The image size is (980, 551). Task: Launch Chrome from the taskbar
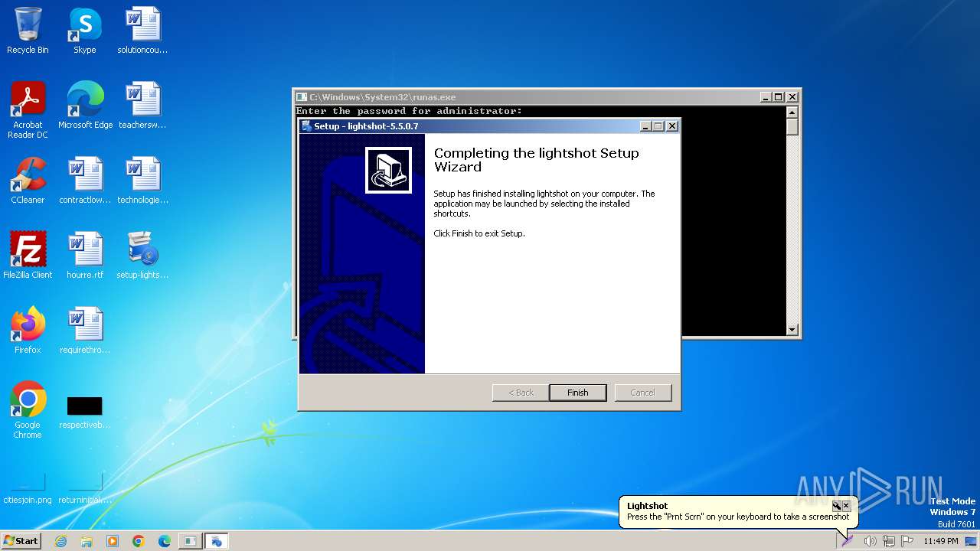click(139, 541)
